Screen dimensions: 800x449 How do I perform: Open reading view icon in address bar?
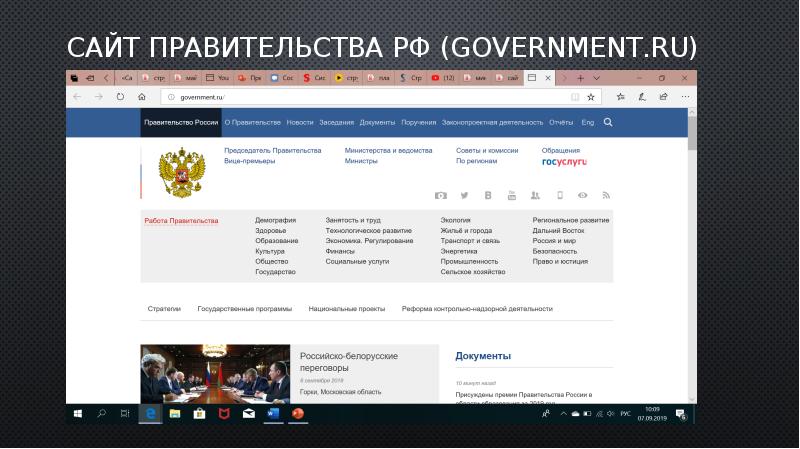tap(575, 97)
